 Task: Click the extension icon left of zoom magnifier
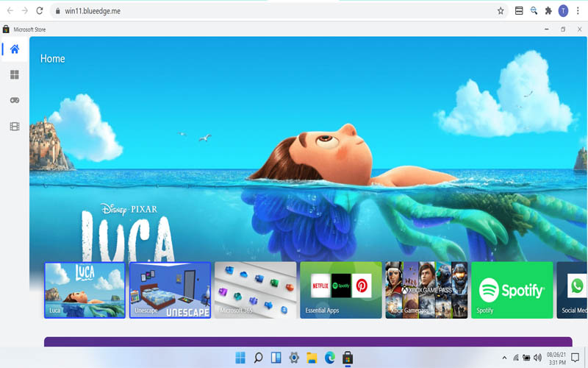click(519, 11)
